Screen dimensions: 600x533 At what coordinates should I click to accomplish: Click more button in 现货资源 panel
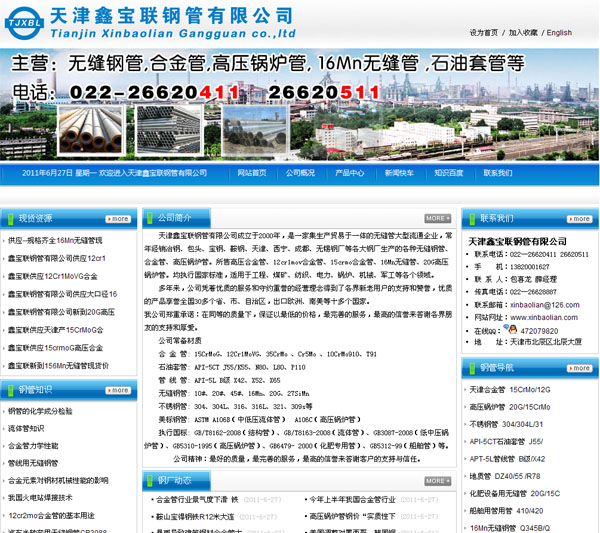pyautogui.click(x=118, y=219)
